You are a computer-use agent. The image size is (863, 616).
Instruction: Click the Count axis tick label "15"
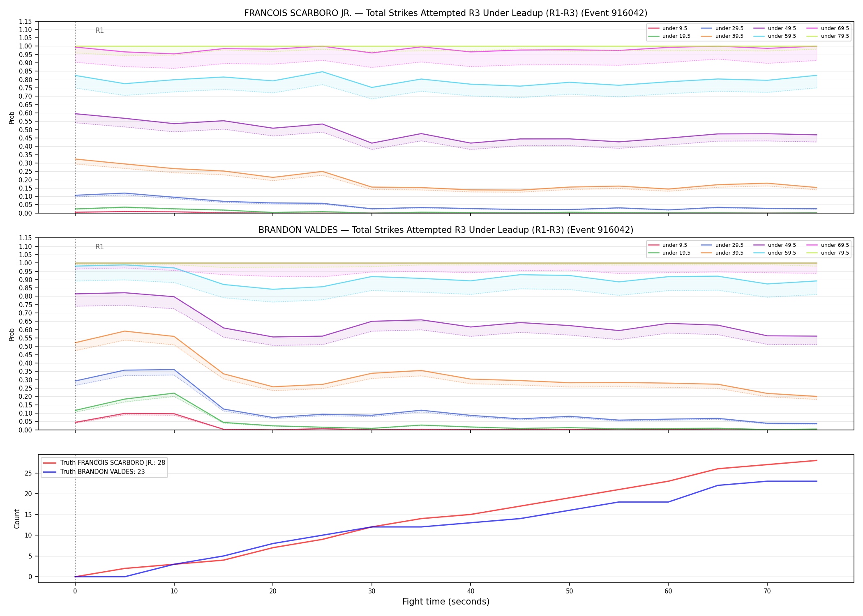pyautogui.click(x=28, y=515)
